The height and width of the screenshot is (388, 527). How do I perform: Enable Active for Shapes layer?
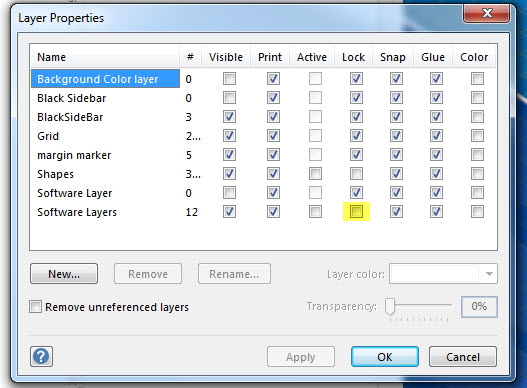tap(315, 174)
